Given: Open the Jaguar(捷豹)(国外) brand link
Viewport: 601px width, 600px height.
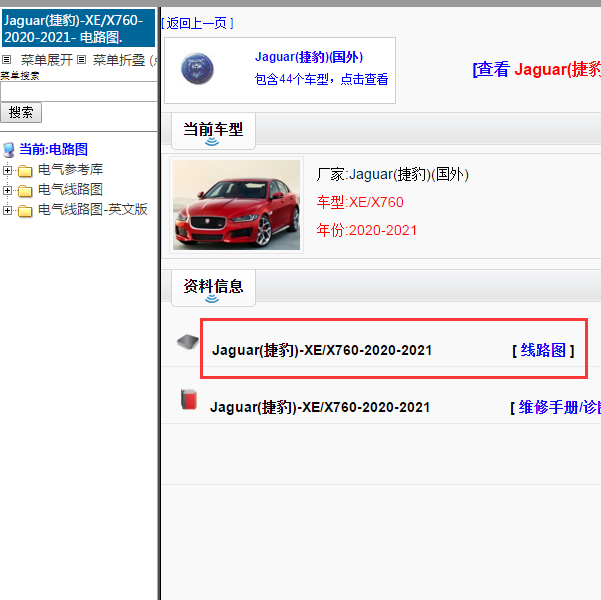Looking at the screenshot, I should pos(309,57).
